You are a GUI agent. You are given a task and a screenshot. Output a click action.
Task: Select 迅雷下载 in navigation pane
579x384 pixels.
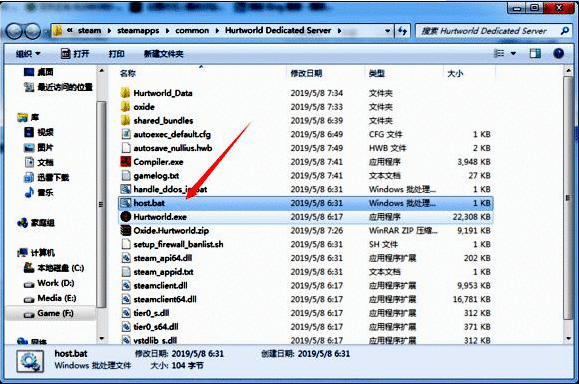coord(47,177)
